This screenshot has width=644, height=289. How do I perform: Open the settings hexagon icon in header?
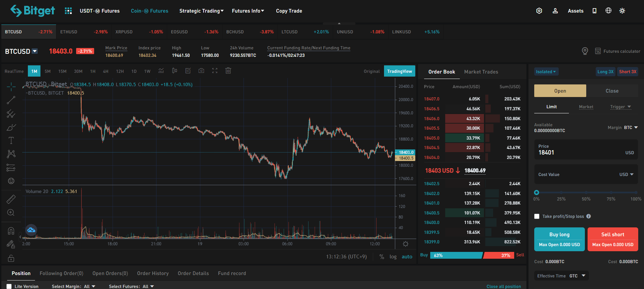click(x=539, y=11)
